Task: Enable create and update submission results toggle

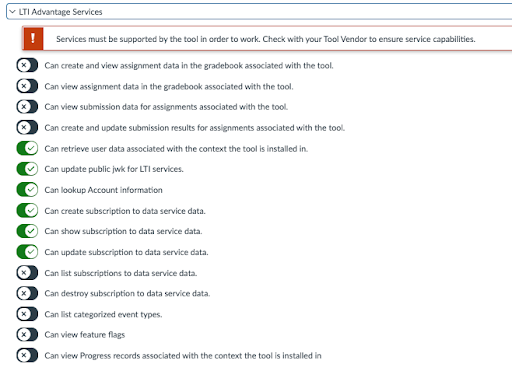Action: click(27, 127)
